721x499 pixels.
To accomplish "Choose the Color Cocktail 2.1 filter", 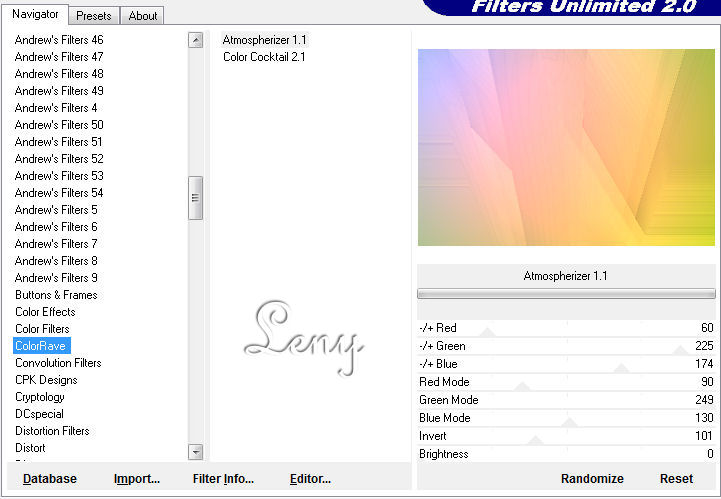I will click(x=264, y=57).
